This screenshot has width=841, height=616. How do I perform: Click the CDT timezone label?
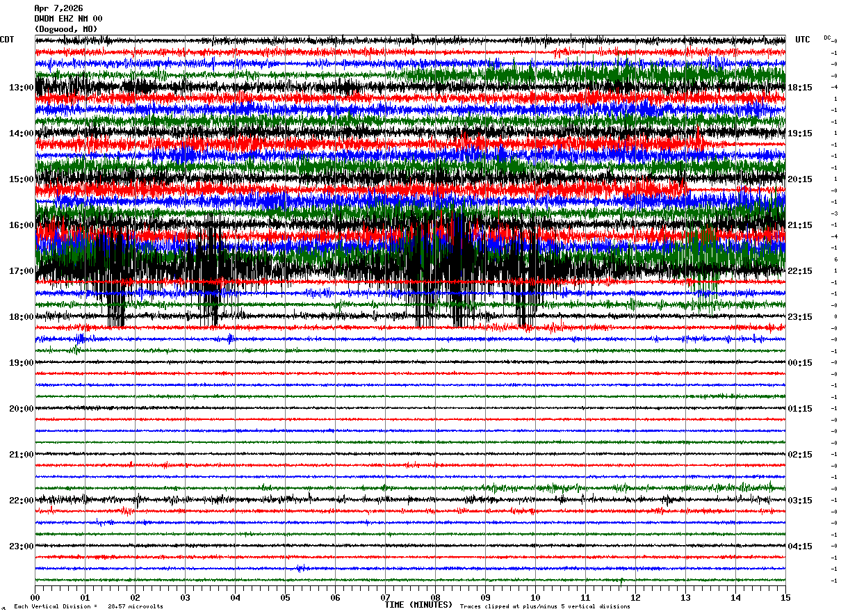[7, 40]
